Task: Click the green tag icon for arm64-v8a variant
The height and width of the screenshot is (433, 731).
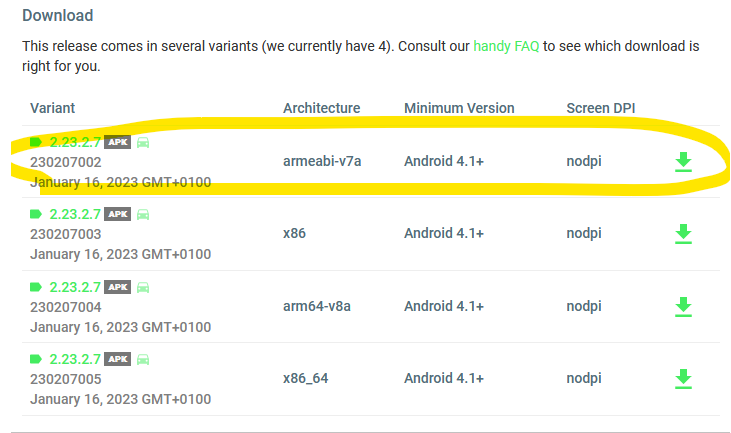Action: click(x=37, y=287)
